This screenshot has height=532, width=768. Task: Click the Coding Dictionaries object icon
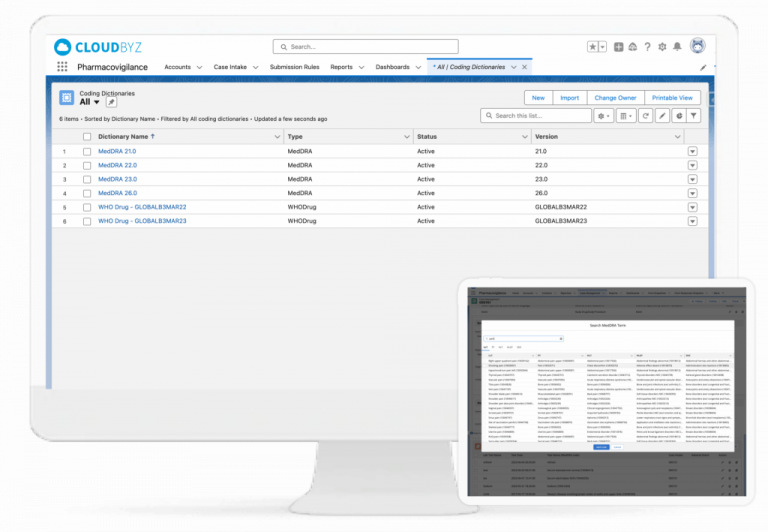pyautogui.click(x=67, y=97)
